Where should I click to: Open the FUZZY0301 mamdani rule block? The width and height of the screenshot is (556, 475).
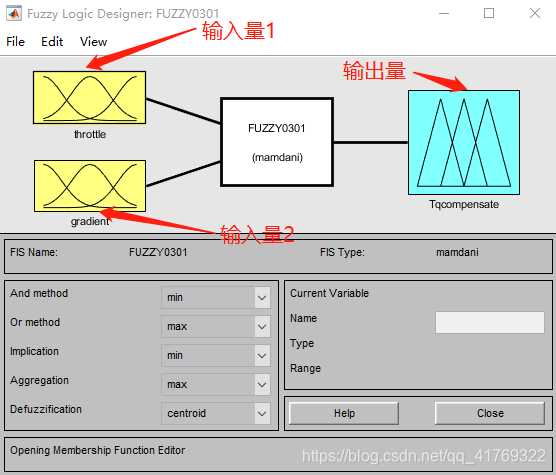click(277, 142)
